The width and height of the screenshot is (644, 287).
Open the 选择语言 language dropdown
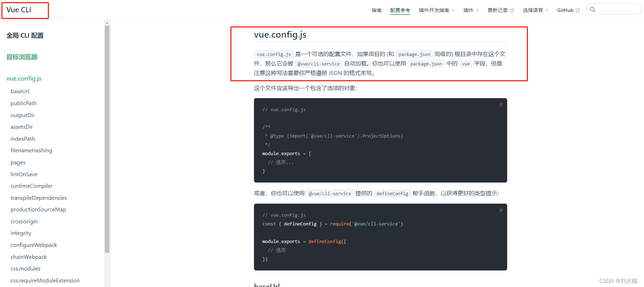pyautogui.click(x=536, y=10)
